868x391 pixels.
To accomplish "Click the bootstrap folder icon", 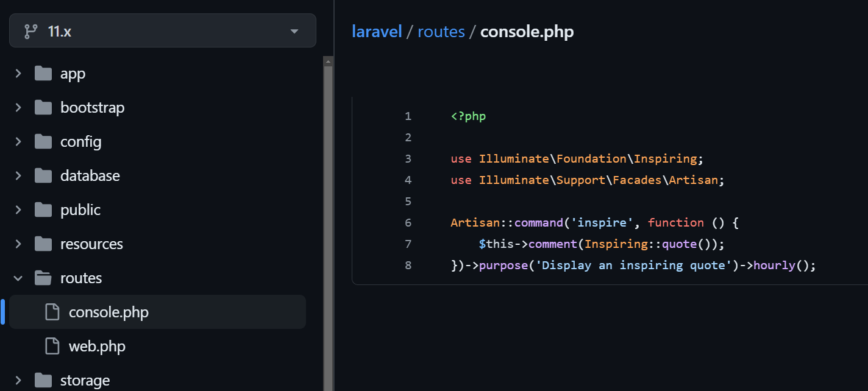I will pos(43,108).
